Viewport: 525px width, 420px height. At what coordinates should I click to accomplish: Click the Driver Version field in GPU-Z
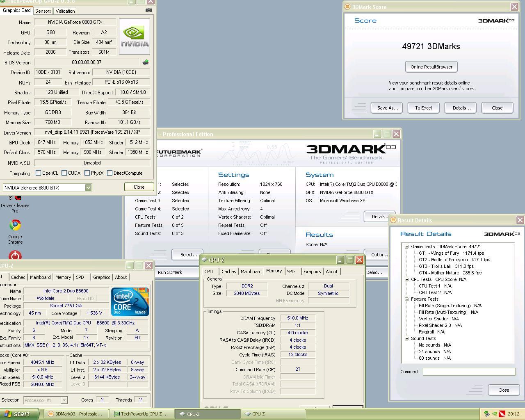[x=92, y=132]
